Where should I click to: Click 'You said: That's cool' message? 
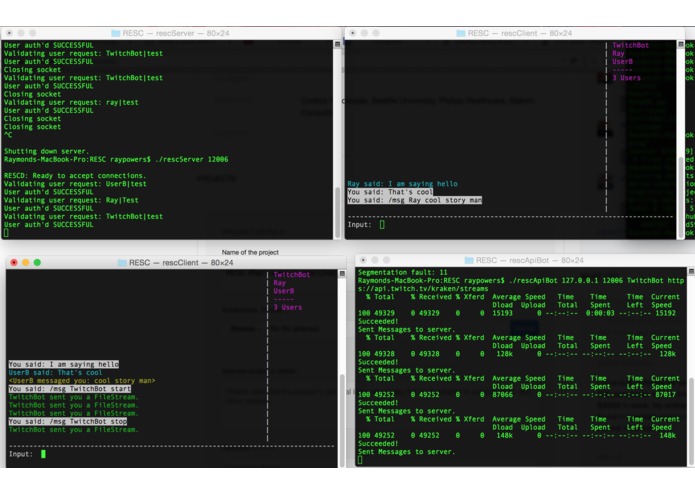390,192
